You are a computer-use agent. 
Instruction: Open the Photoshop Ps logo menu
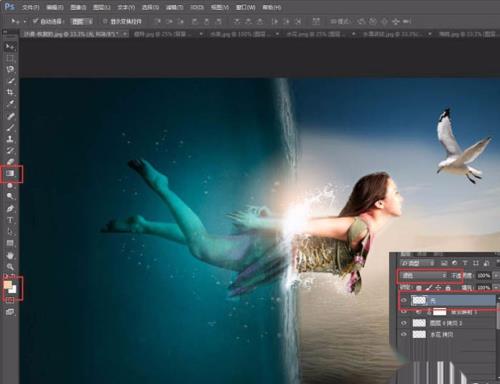9,6
